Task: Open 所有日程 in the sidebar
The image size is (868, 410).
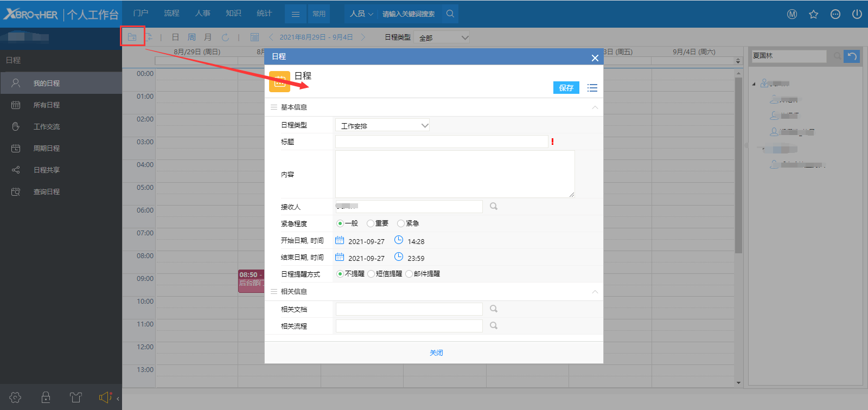Action: pyautogui.click(x=47, y=105)
